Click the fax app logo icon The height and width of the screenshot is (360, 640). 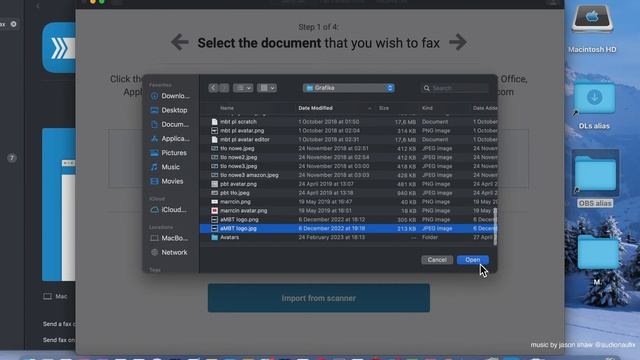[59, 48]
